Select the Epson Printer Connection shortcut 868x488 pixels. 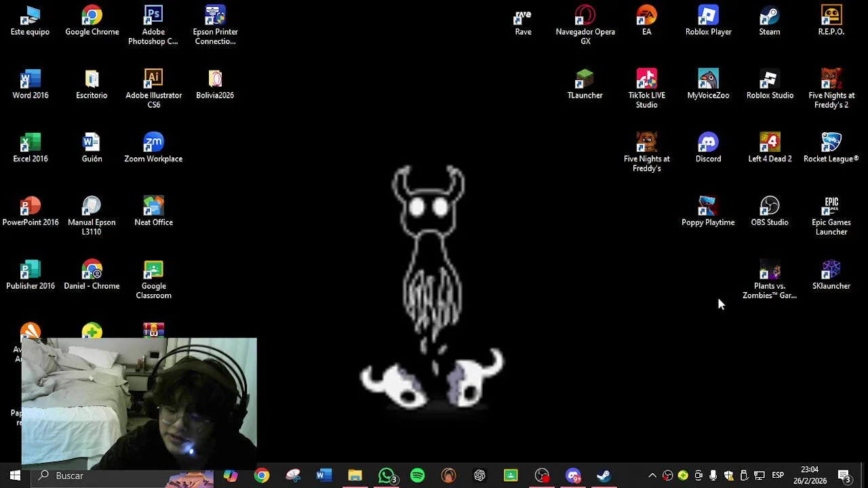pos(215,26)
